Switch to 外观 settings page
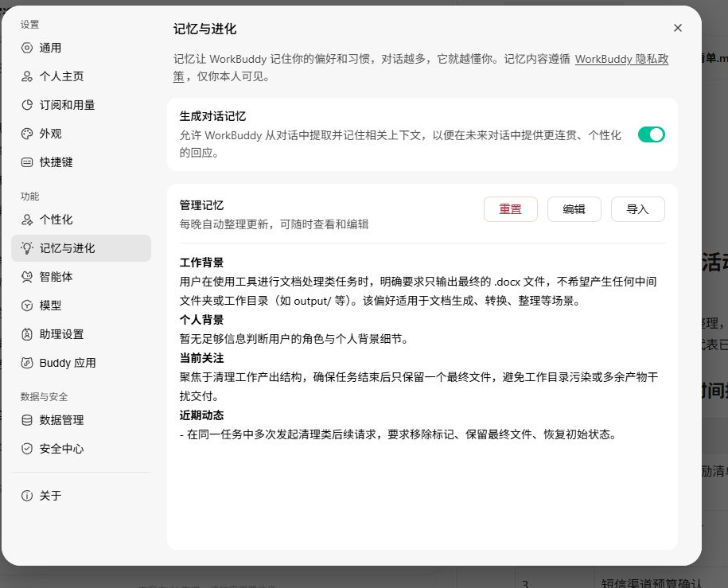728x588 pixels. 81,134
